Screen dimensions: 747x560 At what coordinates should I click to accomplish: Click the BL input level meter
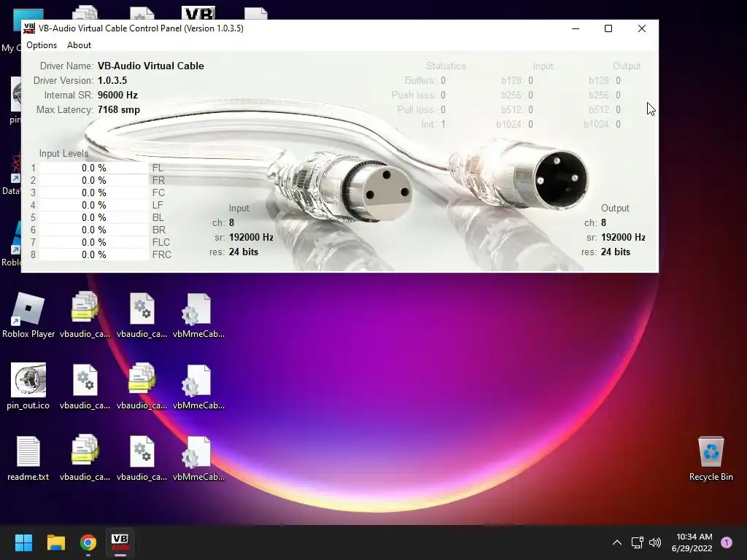94,217
